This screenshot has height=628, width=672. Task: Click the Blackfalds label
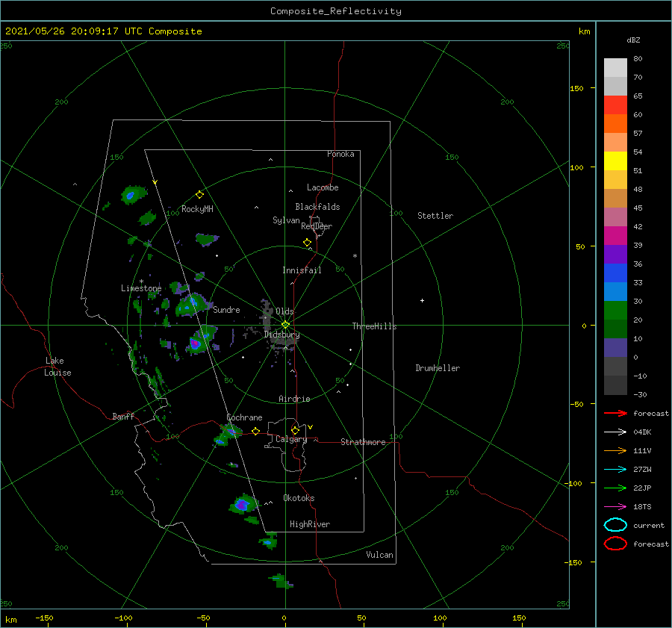point(317,207)
